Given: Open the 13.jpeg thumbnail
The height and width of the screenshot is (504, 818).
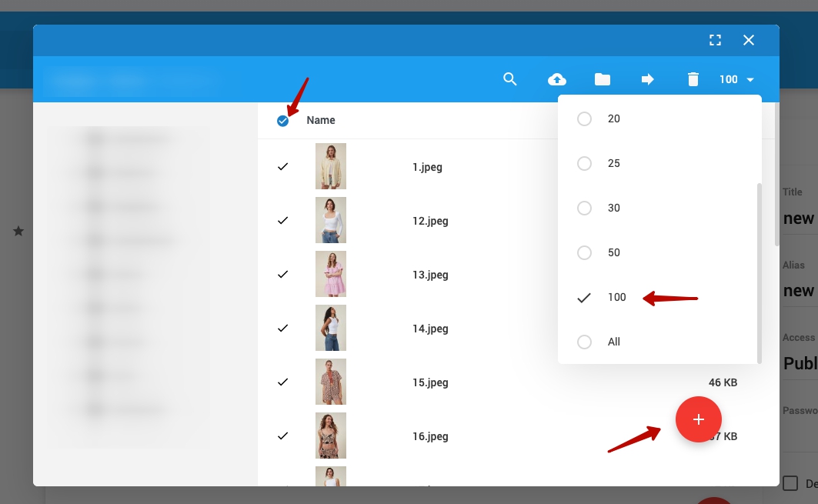Looking at the screenshot, I should click(331, 274).
